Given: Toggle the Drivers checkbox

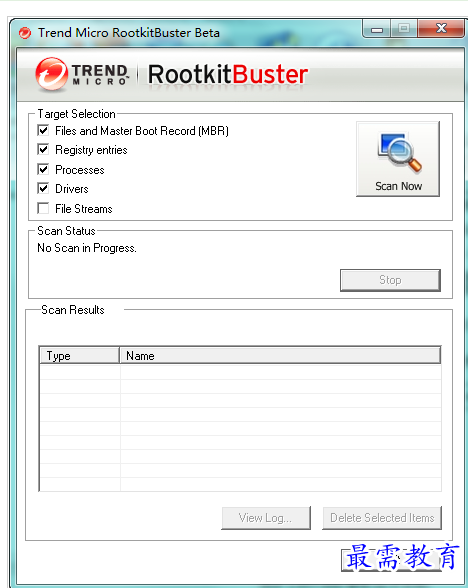Looking at the screenshot, I should pyautogui.click(x=43, y=188).
